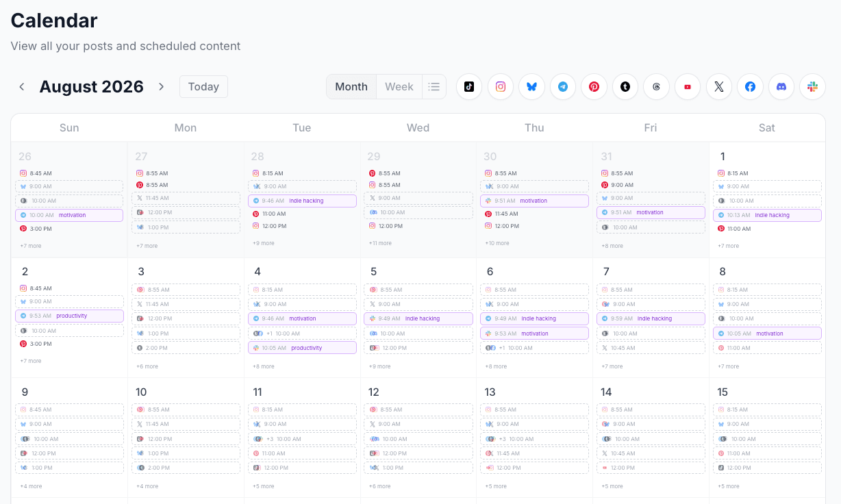
Task: Open 9:53 AM productivity post on August 2
Action: 69,316
